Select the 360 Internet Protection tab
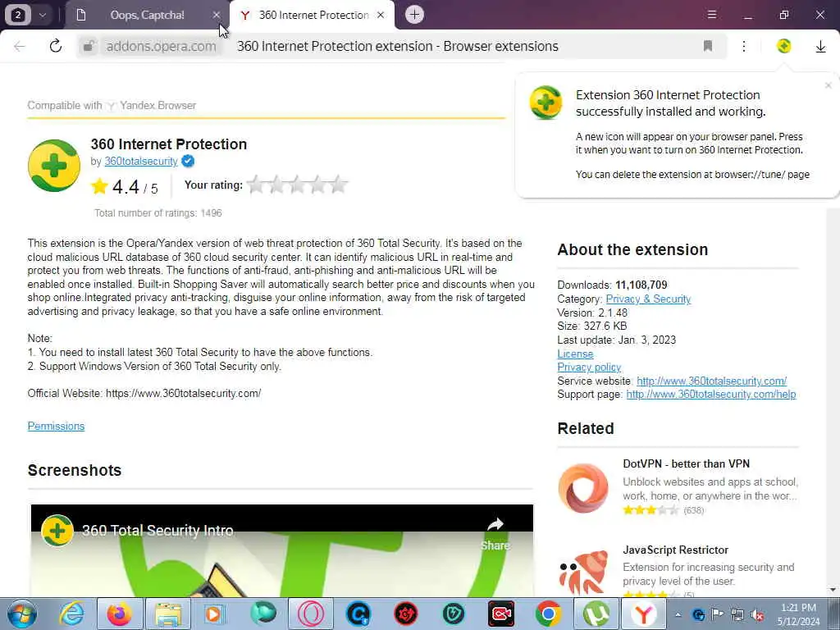840x630 pixels. [313, 15]
